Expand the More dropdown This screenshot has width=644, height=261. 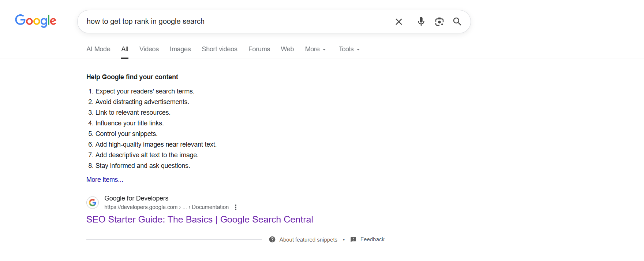[x=315, y=49]
